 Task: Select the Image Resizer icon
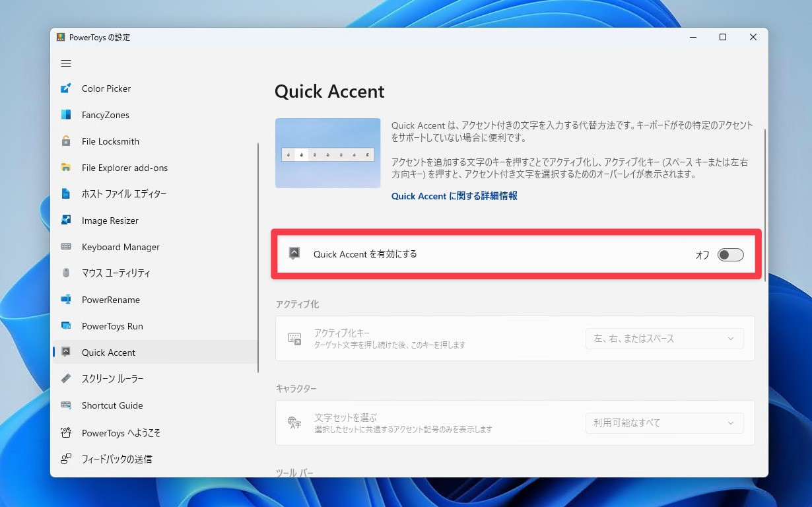point(67,220)
